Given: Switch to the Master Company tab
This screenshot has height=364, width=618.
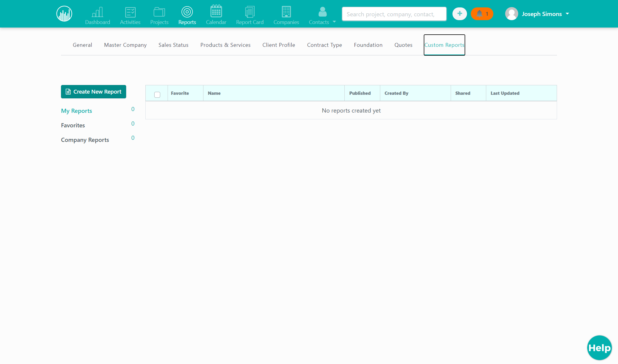Looking at the screenshot, I should coord(125,45).
